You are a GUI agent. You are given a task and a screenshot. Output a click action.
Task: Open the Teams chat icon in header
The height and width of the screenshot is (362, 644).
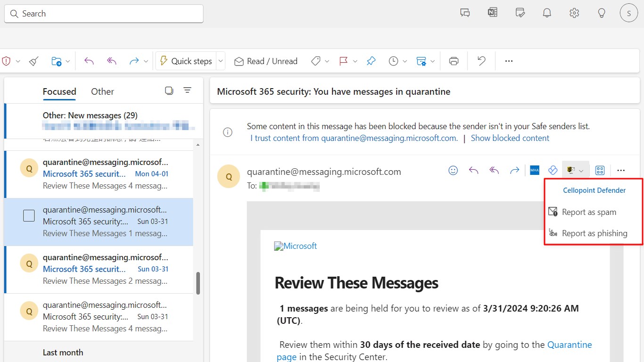[465, 13]
